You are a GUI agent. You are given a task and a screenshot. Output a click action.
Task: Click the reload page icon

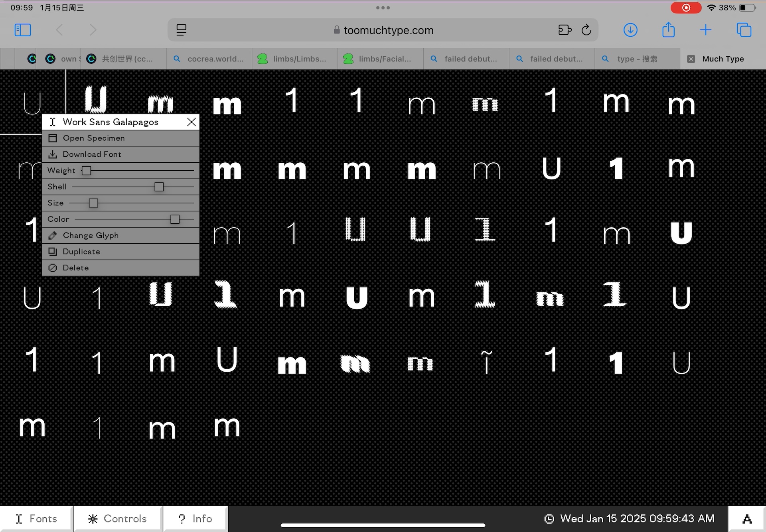586,30
